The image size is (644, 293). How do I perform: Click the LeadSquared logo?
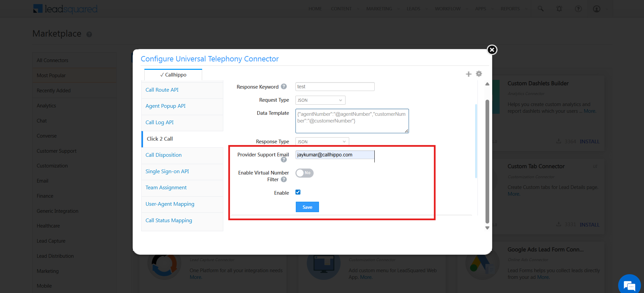(65, 9)
